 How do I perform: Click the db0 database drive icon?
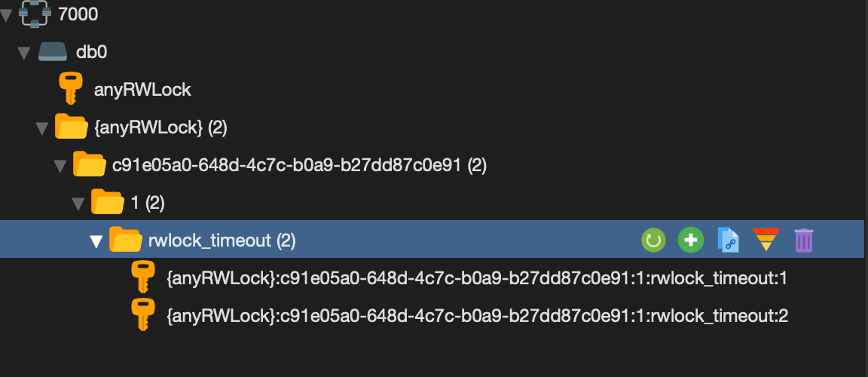click(53, 52)
